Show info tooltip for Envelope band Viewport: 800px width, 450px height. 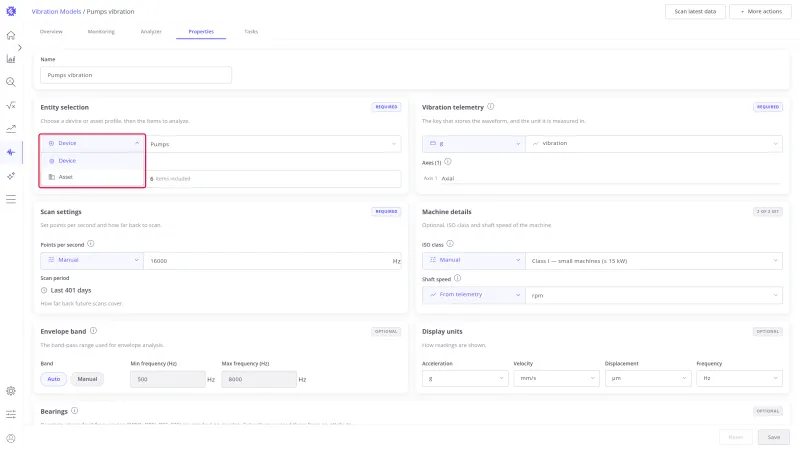(x=93, y=331)
